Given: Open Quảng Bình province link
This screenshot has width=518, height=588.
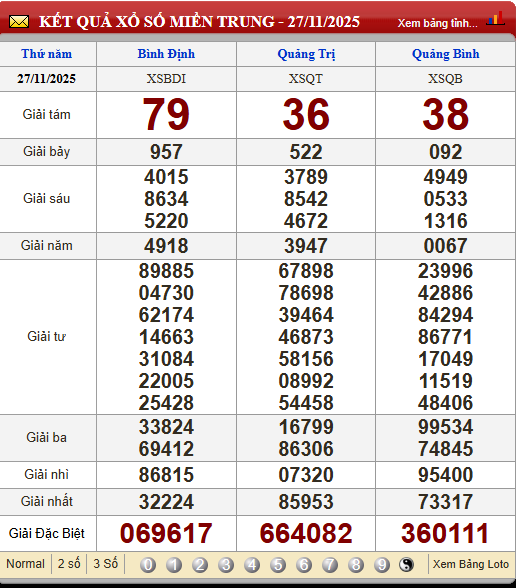Looking at the screenshot, I should (446, 54).
